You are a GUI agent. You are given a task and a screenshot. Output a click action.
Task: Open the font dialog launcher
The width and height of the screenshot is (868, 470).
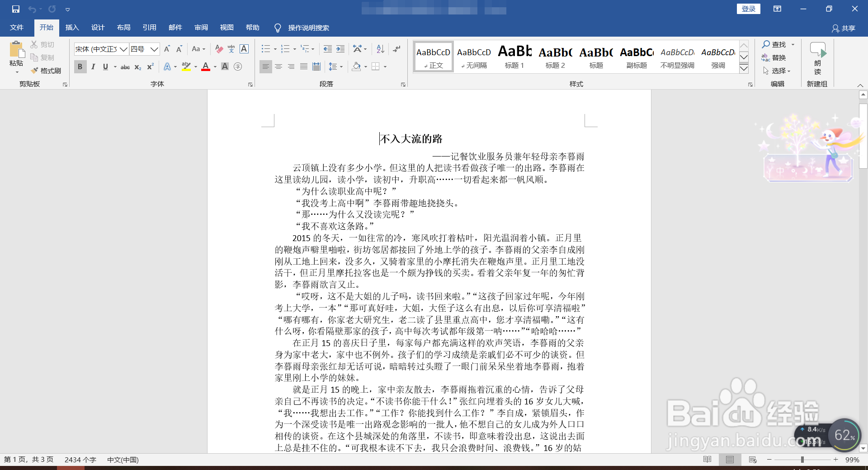(250, 85)
